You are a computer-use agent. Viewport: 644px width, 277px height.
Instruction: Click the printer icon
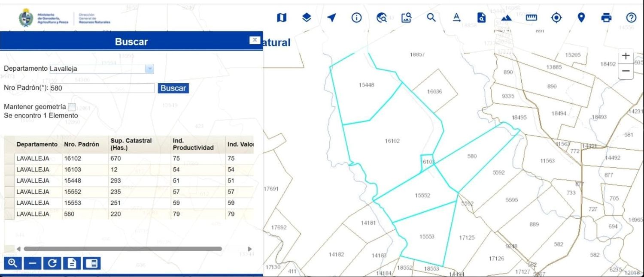[606, 18]
